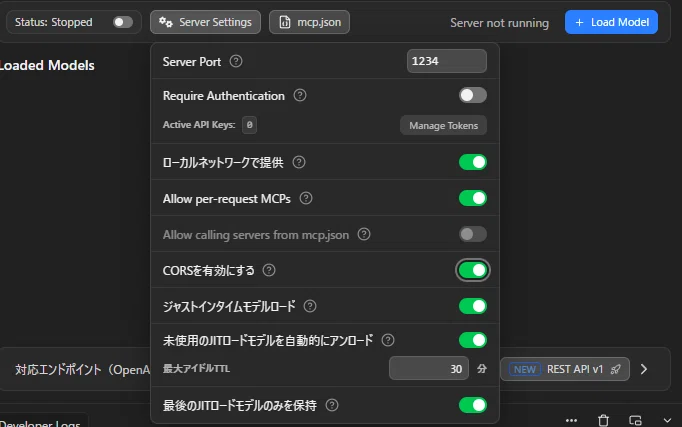The width and height of the screenshot is (682, 427).
Task: Open the mcp.json file button
Action: (x=309, y=22)
